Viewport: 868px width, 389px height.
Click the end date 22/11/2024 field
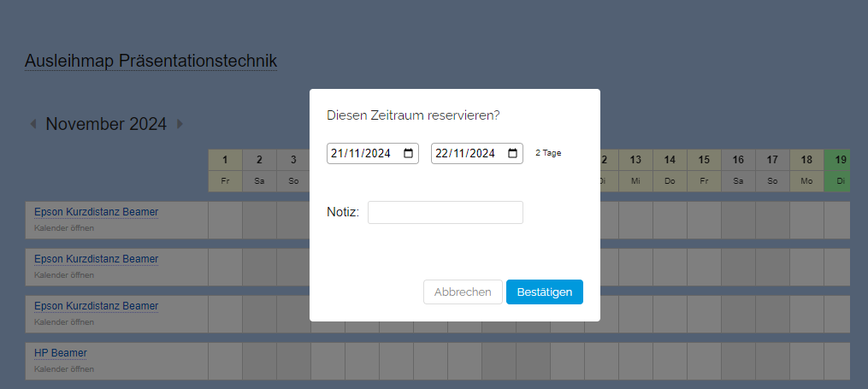tap(465, 154)
